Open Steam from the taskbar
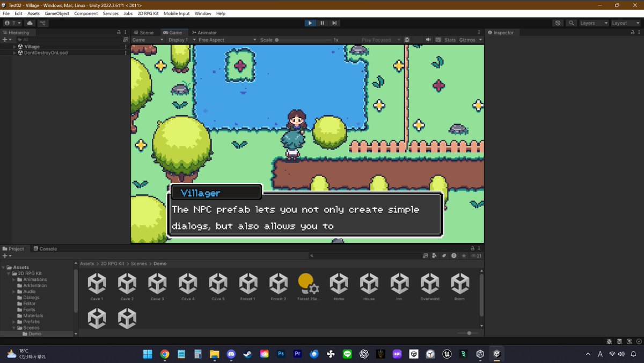Image resolution: width=644 pixels, height=363 pixels. pos(247,354)
